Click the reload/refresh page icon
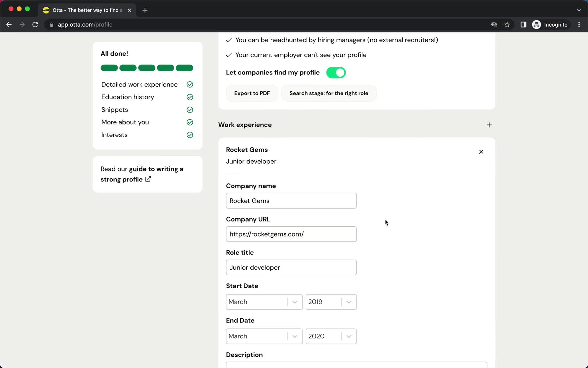 (36, 25)
